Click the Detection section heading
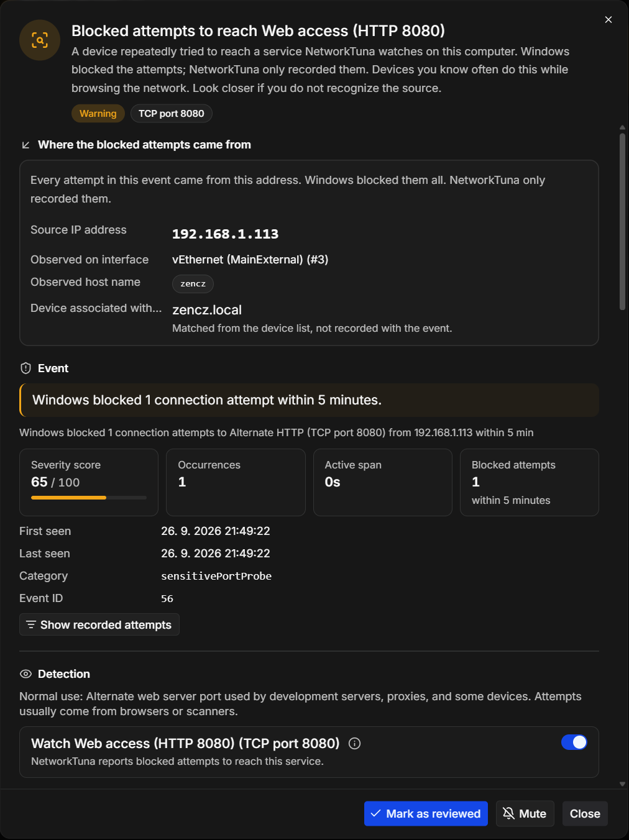The height and width of the screenshot is (840, 629). click(64, 674)
